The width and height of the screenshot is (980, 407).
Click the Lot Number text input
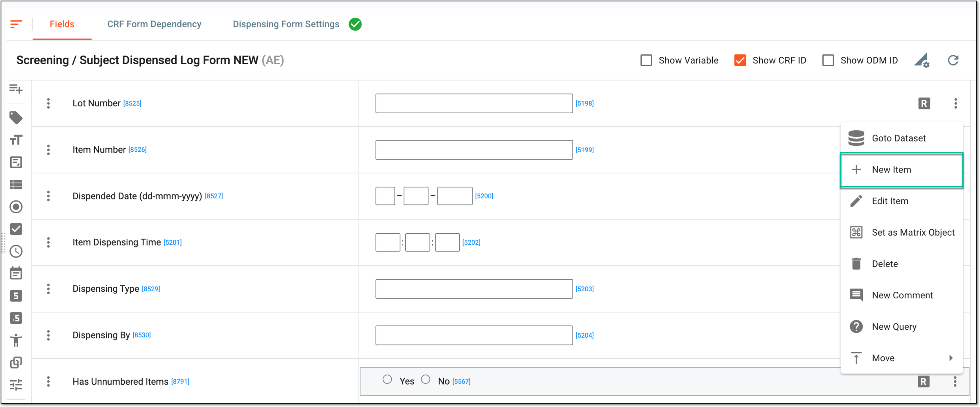click(474, 104)
